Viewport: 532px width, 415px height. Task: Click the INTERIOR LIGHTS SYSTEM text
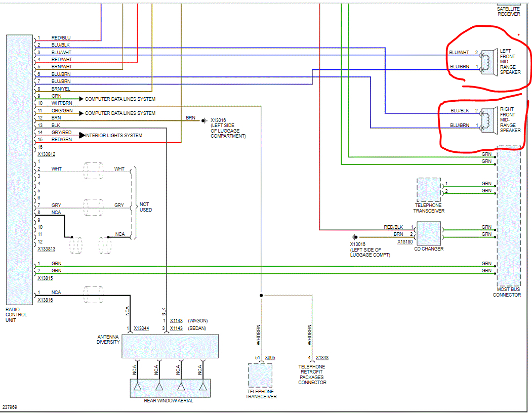coord(114,136)
